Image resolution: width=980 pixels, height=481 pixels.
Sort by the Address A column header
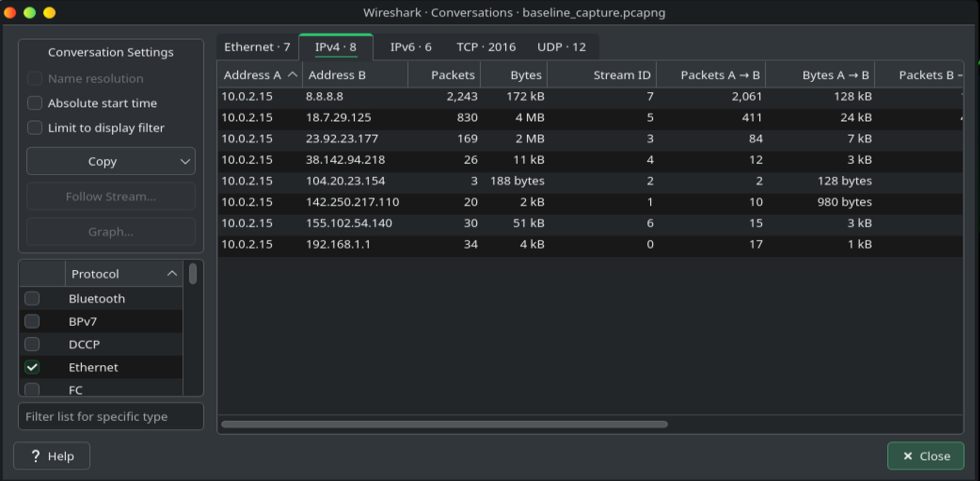tap(260, 75)
